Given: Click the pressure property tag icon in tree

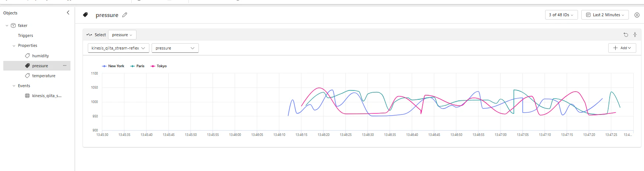Looking at the screenshot, I should point(27,66).
